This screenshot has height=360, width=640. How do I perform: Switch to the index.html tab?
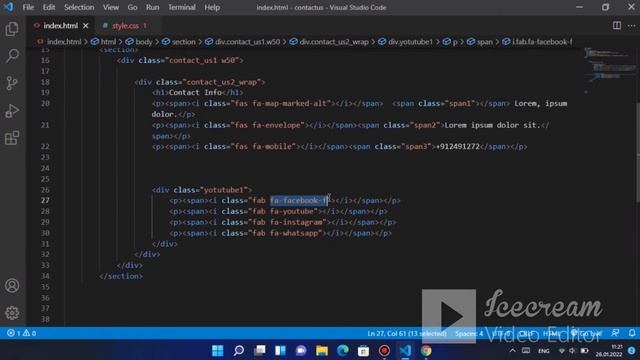pyautogui.click(x=60, y=26)
